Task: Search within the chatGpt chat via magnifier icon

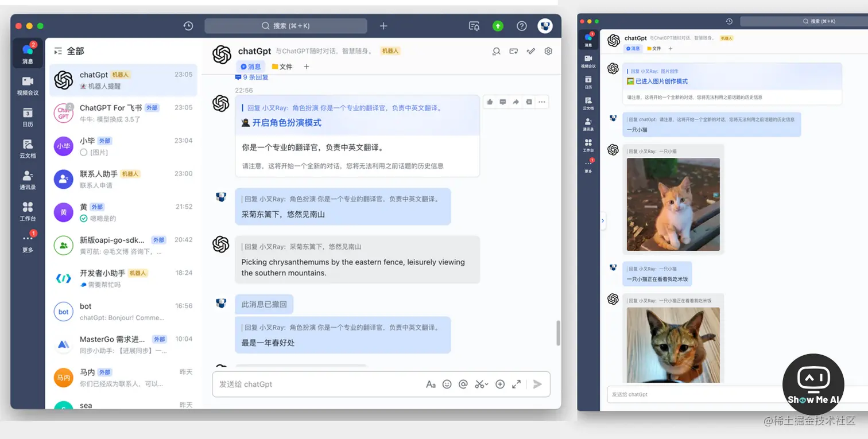Action: click(x=497, y=51)
